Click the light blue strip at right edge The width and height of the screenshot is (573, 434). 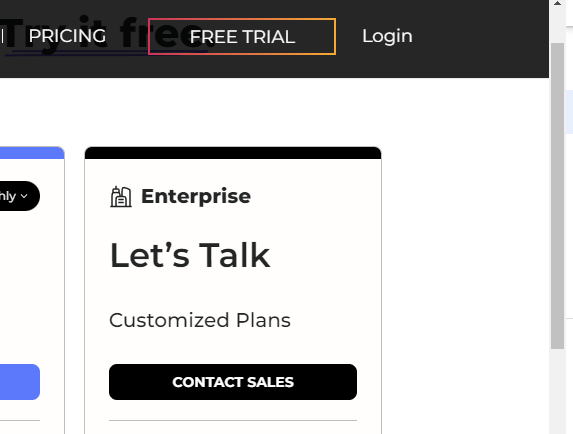click(x=570, y=111)
